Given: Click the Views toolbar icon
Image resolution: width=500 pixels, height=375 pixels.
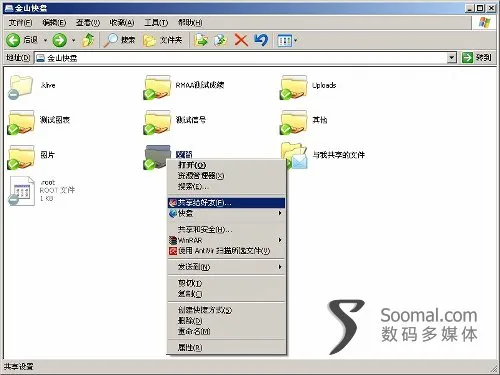Looking at the screenshot, I should coord(284,41).
